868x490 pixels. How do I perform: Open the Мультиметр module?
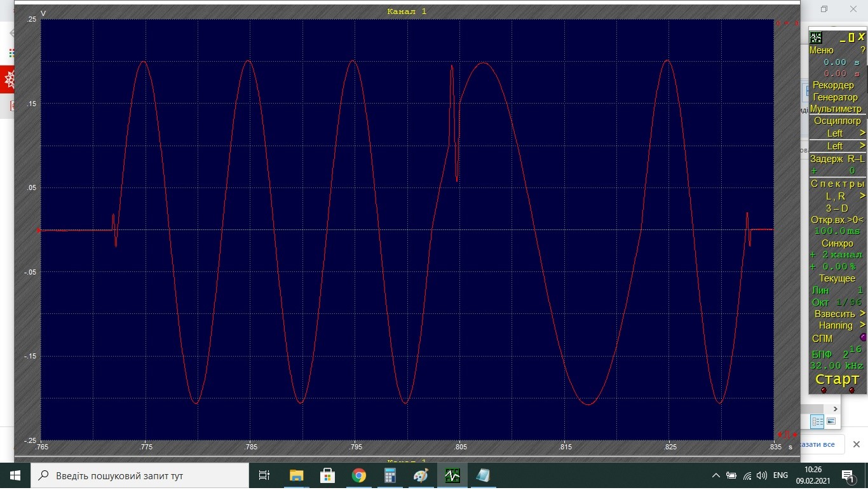pos(836,109)
